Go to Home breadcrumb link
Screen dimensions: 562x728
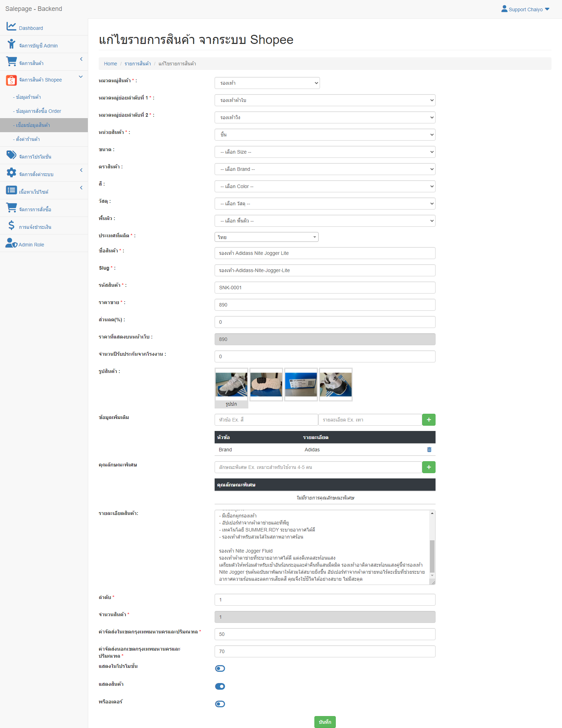point(110,64)
